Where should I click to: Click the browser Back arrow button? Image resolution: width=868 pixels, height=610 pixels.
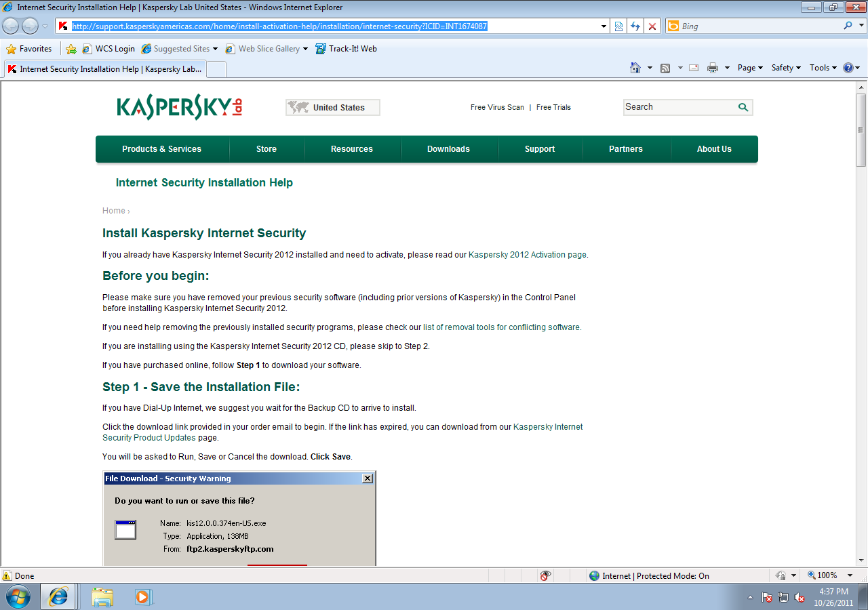(11, 26)
